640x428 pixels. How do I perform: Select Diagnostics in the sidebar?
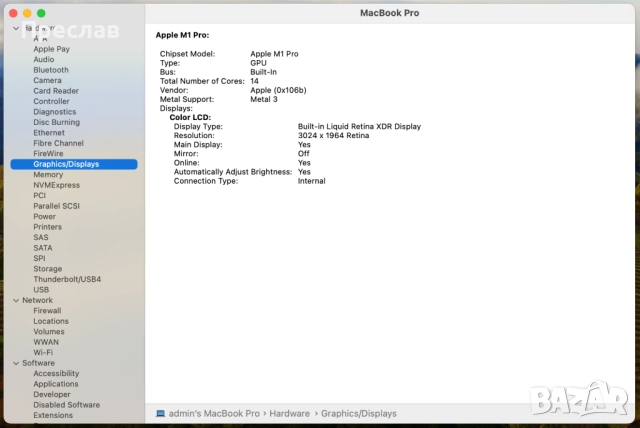(x=55, y=112)
